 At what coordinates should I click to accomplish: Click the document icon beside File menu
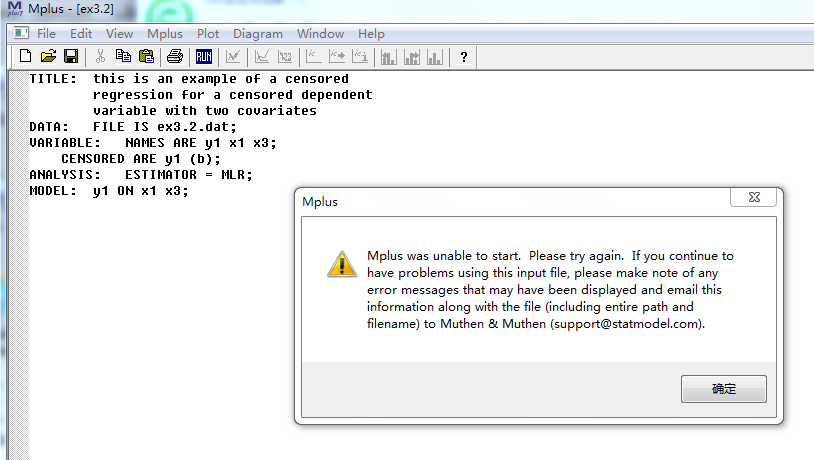21,33
